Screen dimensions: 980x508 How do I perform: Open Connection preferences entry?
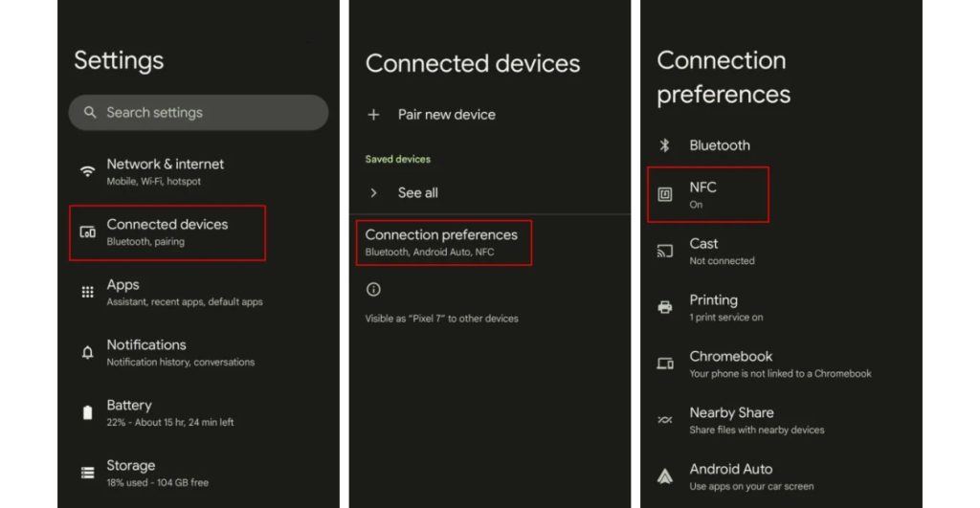click(x=444, y=242)
